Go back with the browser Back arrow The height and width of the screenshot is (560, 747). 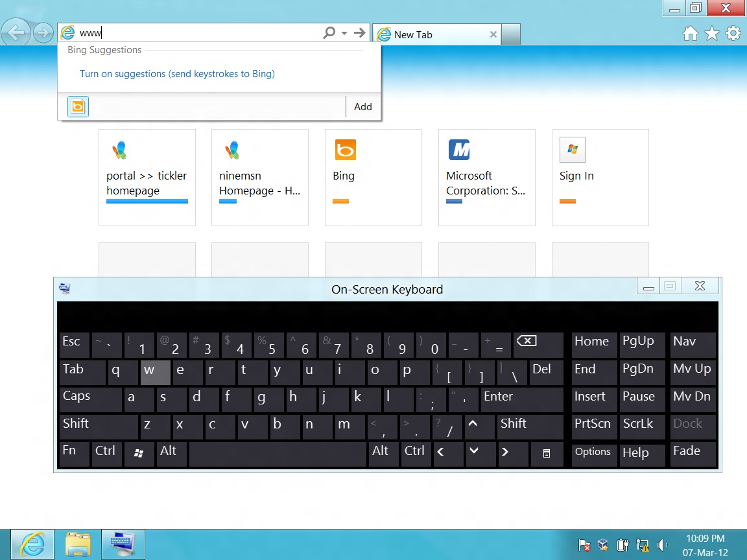click(16, 32)
